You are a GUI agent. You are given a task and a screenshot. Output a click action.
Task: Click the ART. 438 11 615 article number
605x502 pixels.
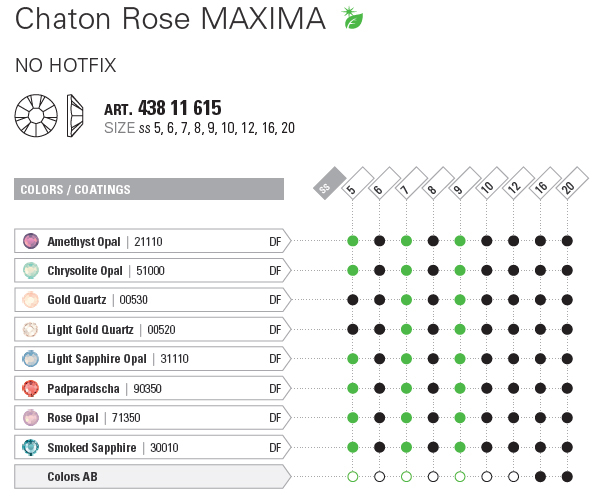(163, 108)
